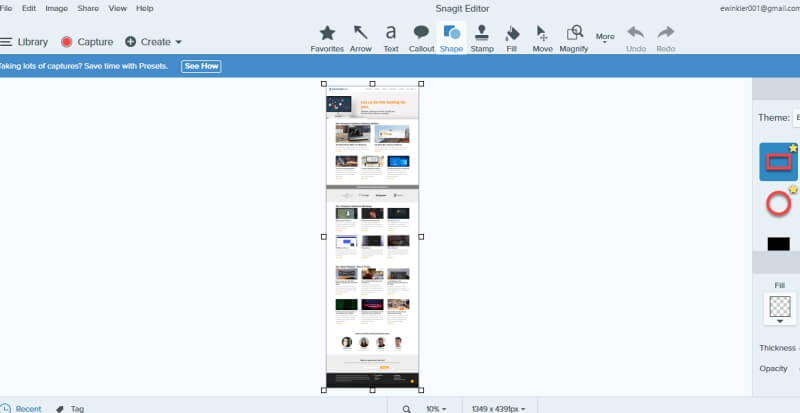
Task: Click the Undo arrow
Action: 636,36
